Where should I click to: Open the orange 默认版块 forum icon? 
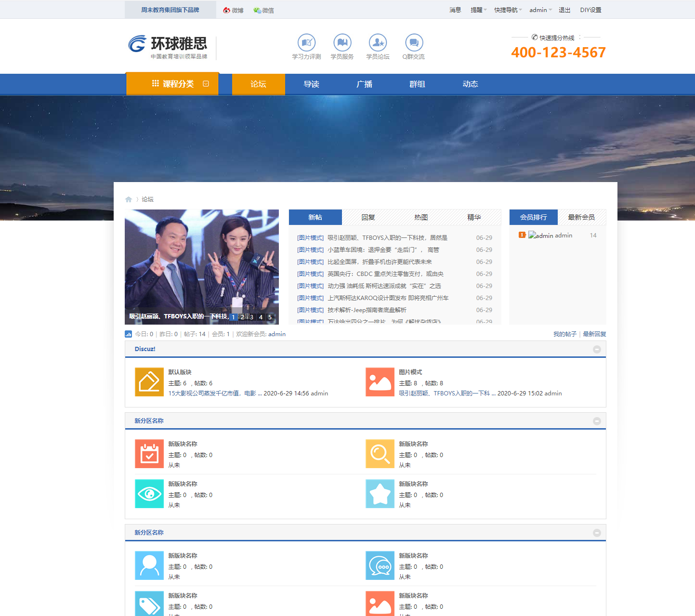[x=149, y=382]
